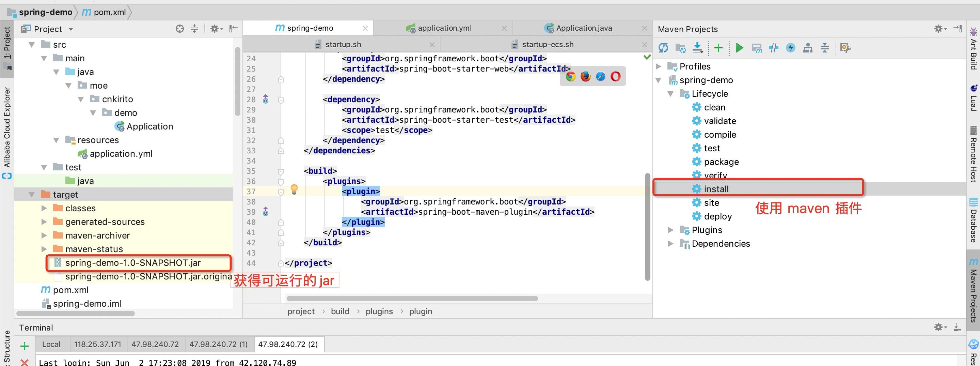Collapse the src folder
This screenshot has width=980, height=366.
click(32, 45)
